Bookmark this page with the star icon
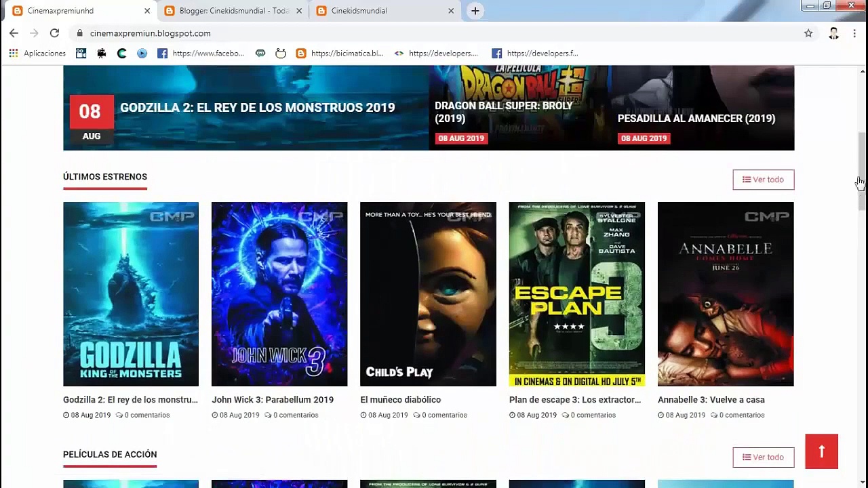Viewport: 868px width, 488px height. point(808,33)
